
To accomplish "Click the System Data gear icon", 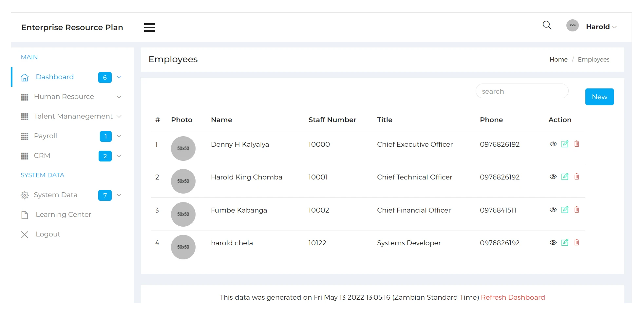I will tap(25, 195).
